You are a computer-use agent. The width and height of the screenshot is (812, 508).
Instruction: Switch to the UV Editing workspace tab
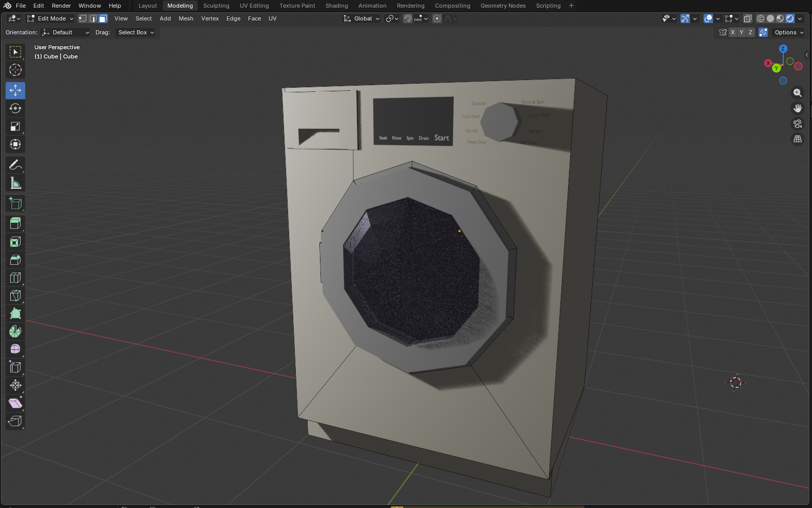tap(254, 6)
